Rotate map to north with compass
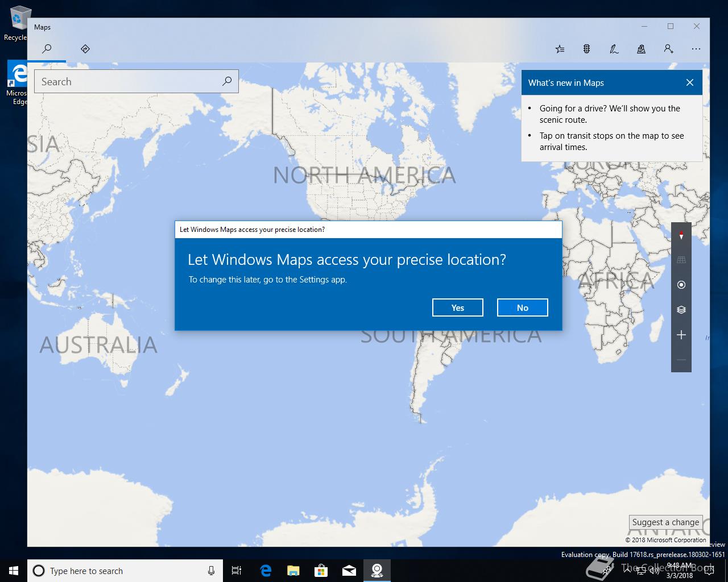Viewport: 728px width, 582px height. tap(681, 235)
